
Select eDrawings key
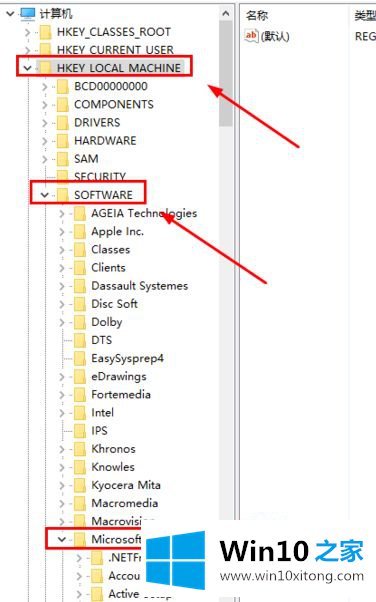(x=119, y=377)
